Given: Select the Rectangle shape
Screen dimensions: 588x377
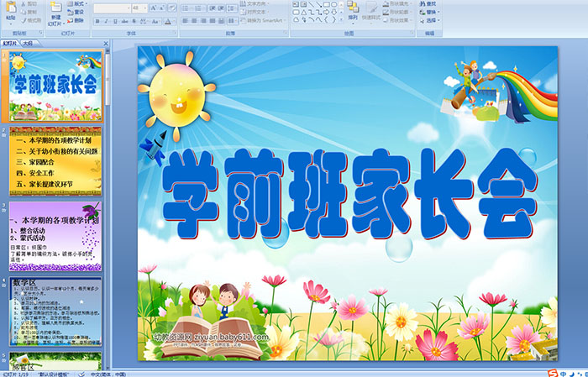Looking at the screenshot, I should pyautogui.click(x=326, y=4).
